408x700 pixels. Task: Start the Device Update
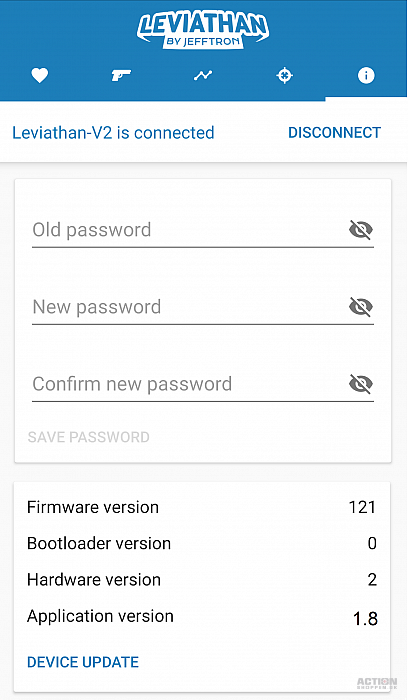pyautogui.click(x=83, y=662)
